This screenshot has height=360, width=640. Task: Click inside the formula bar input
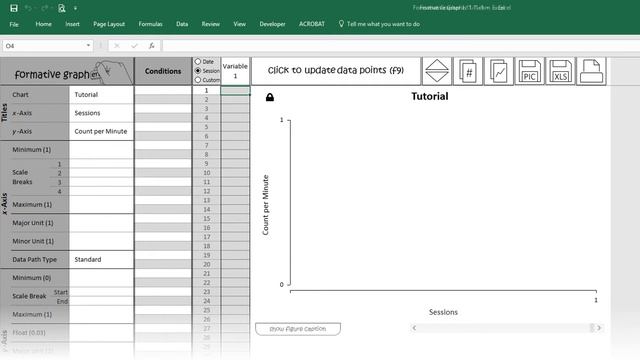coord(400,46)
